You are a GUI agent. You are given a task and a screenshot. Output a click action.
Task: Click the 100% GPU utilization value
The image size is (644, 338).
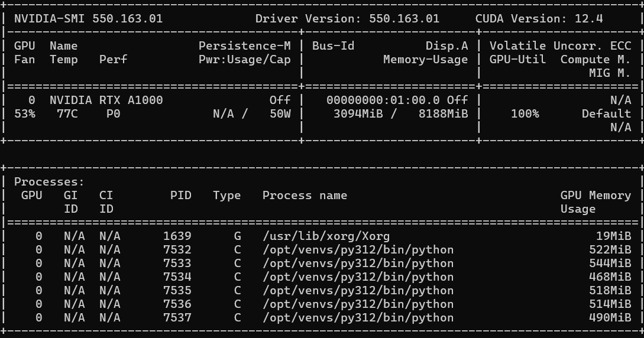[525, 113]
